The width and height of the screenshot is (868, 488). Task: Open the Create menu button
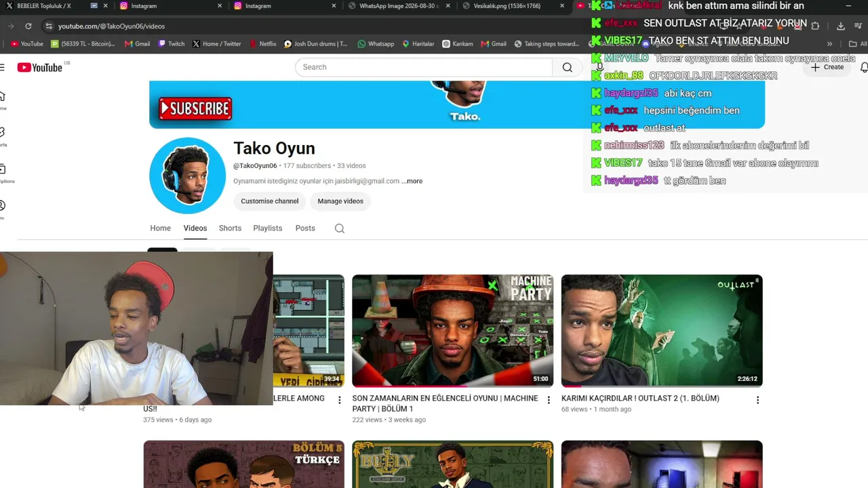(827, 67)
